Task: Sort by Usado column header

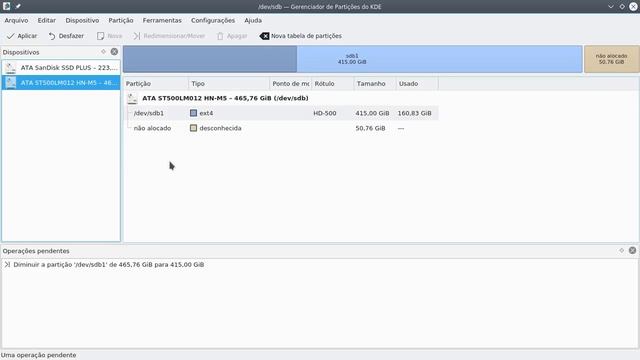Action: [x=417, y=84]
